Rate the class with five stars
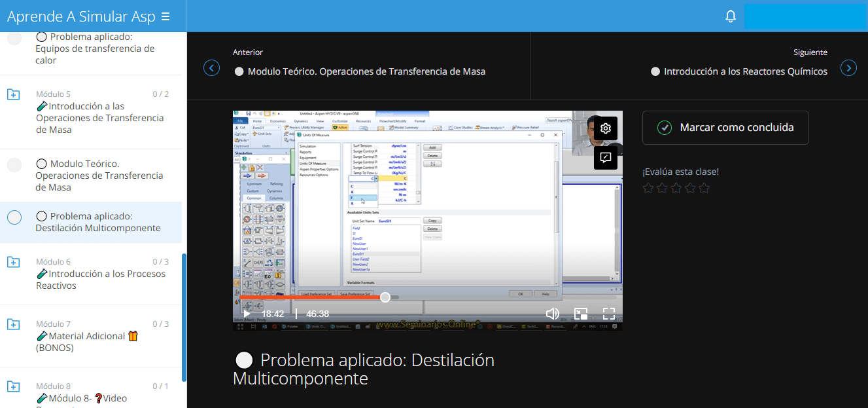The height and width of the screenshot is (408, 868). [x=704, y=189]
